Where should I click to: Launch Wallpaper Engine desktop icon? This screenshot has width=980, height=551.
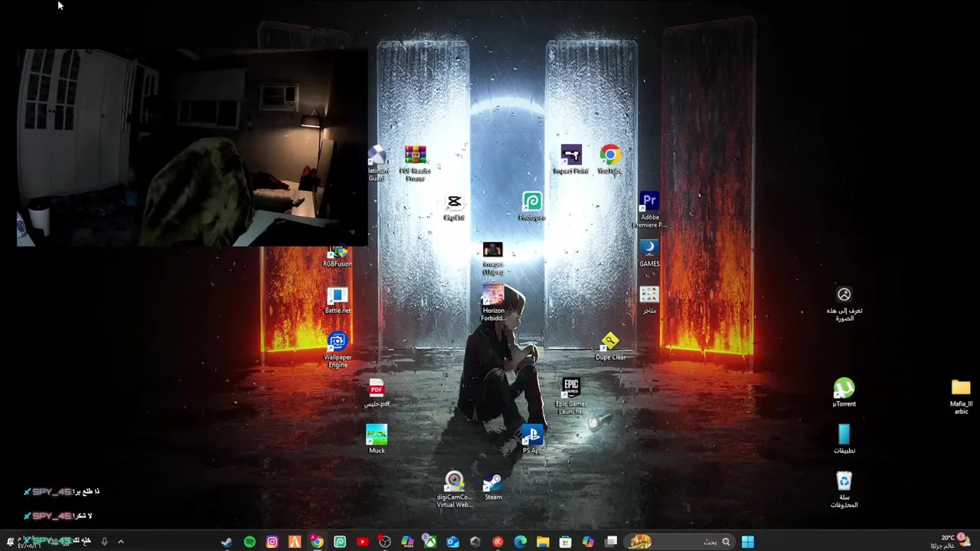pyautogui.click(x=338, y=350)
